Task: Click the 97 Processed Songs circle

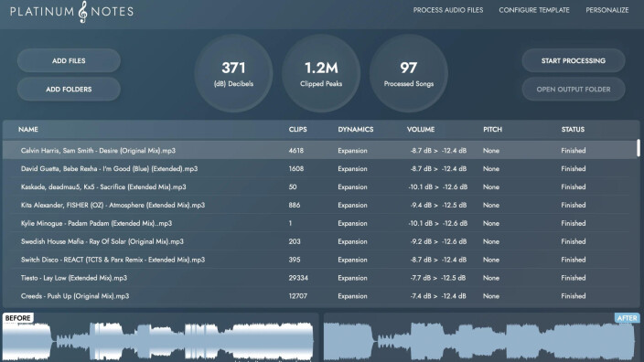Action: (x=408, y=73)
